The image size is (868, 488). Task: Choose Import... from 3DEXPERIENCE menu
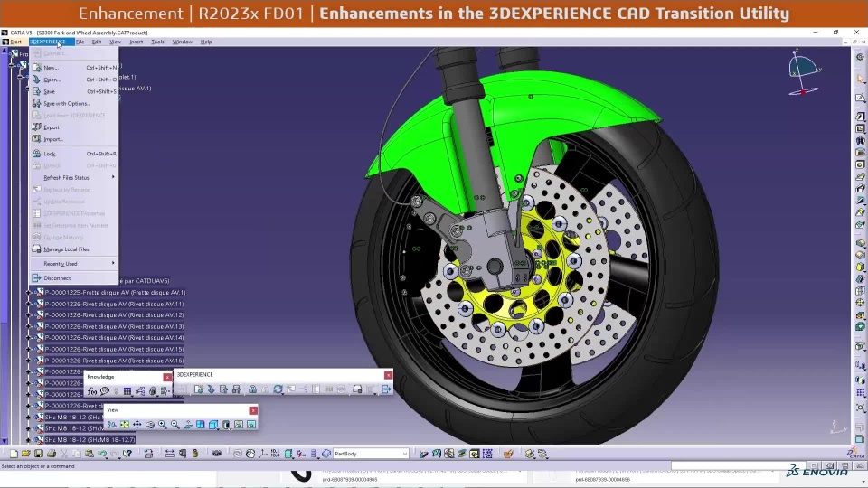(x=73, y=139)
